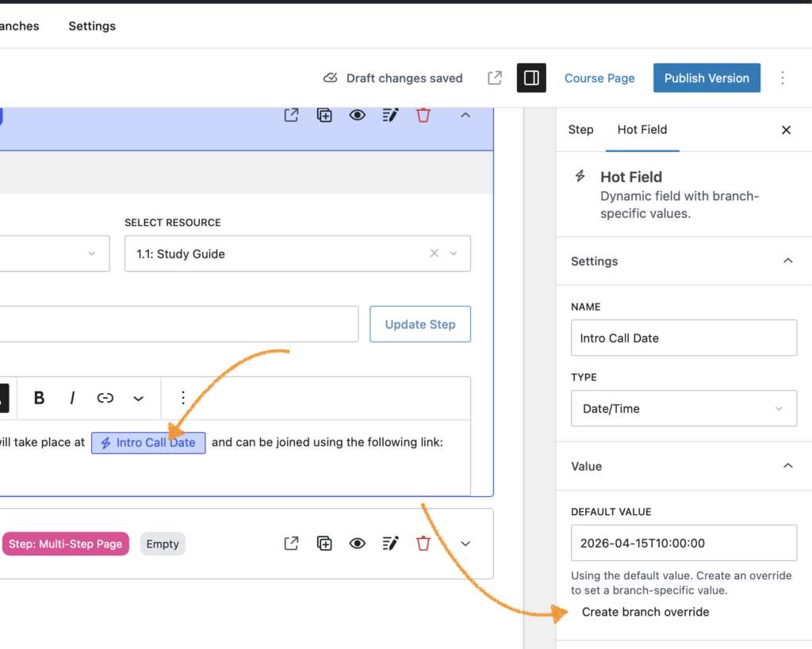The height and width of the screenshot is (649, 812).
Task: Toggle bold formatting in editor toolbar
Action: coord(39,398)
